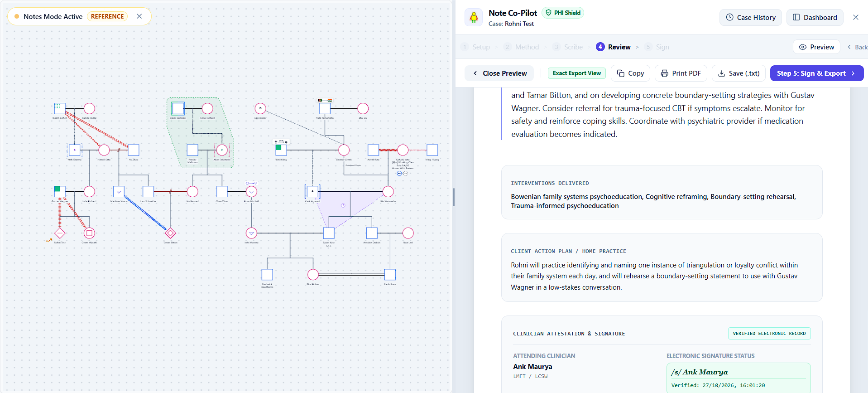Go to the Sign step
The height and width of the screenshot is (393, 868).
[x=657, y=47]
